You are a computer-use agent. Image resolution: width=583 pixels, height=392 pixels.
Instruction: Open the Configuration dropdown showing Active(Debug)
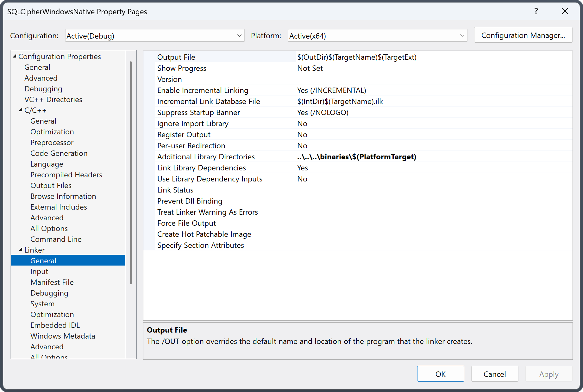tap(154, 36)
